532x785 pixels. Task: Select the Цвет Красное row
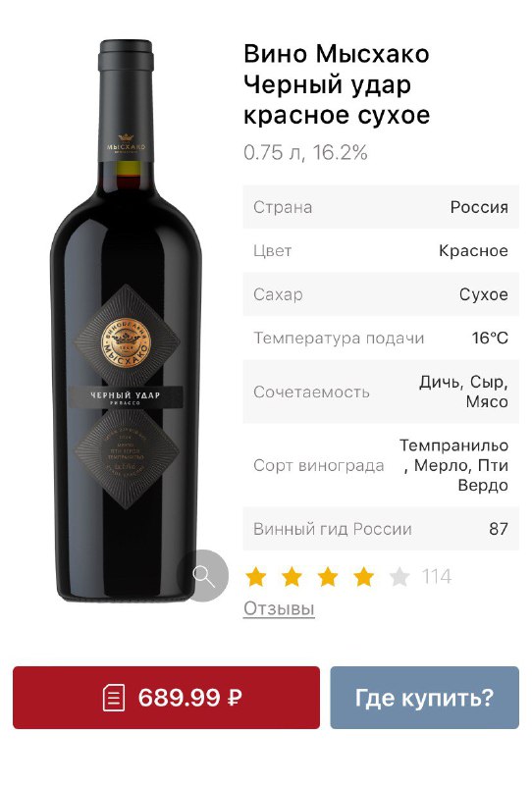[x=381, y=250]
